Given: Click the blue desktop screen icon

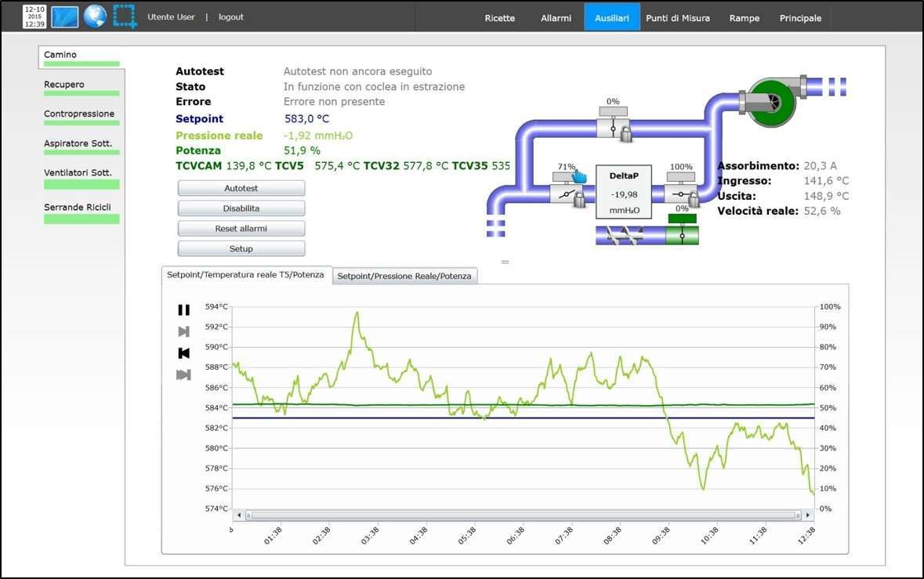Looking at the screenshot, I should tap(65, 16).
